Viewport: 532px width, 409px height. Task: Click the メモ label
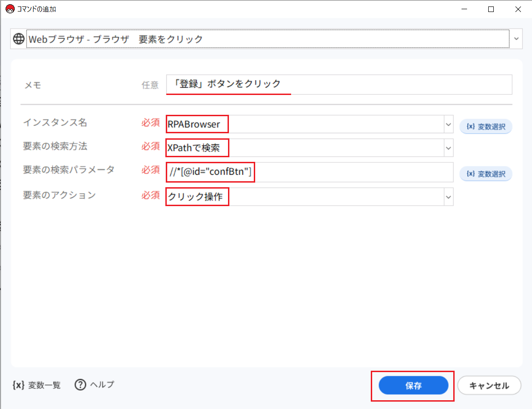[33, 85]
